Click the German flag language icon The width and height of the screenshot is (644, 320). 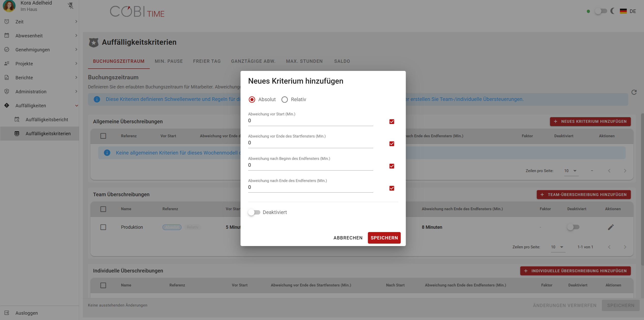click(623, 11)
